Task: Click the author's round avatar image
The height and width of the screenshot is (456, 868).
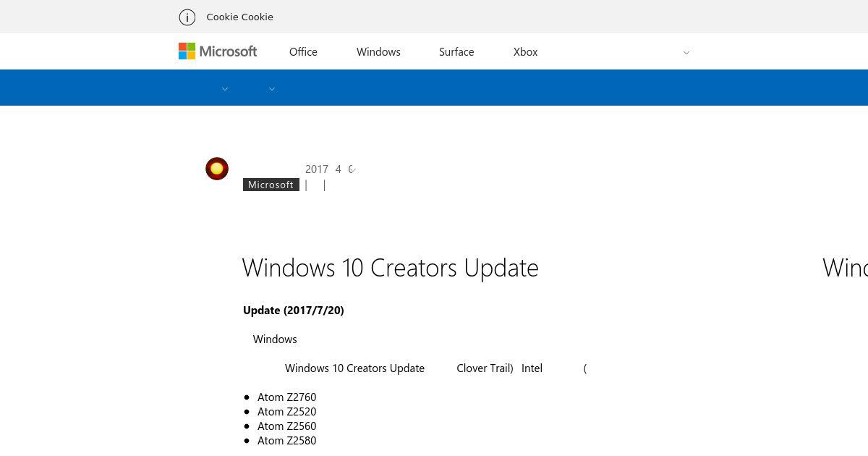Action: [217, 169]
